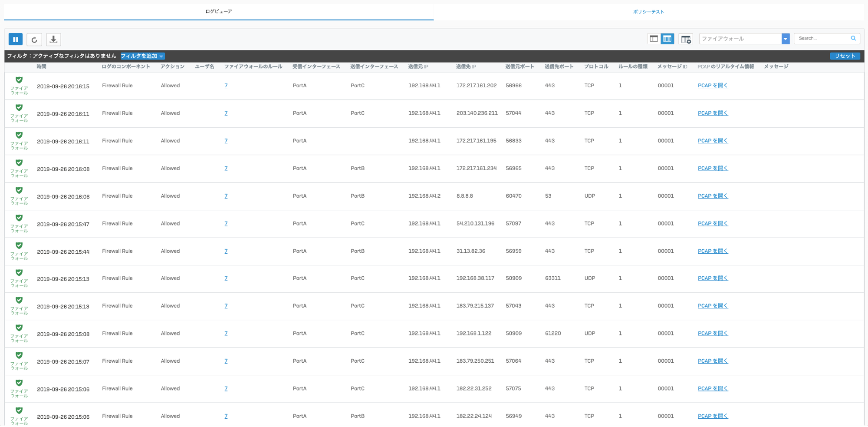Image resolution: width=868 pixels, height=427 pixels.
Task: Click the search magnifier icon
Action: pos(853,38)
